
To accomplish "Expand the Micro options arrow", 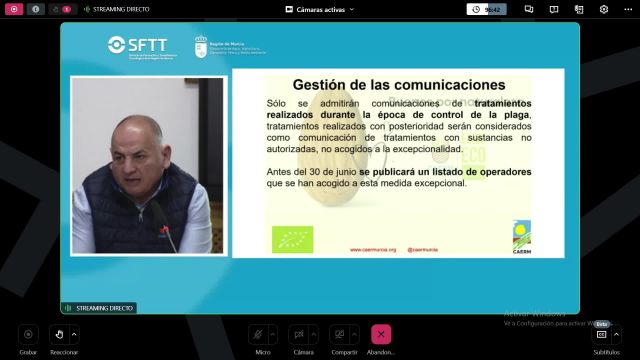I will 273,335.
